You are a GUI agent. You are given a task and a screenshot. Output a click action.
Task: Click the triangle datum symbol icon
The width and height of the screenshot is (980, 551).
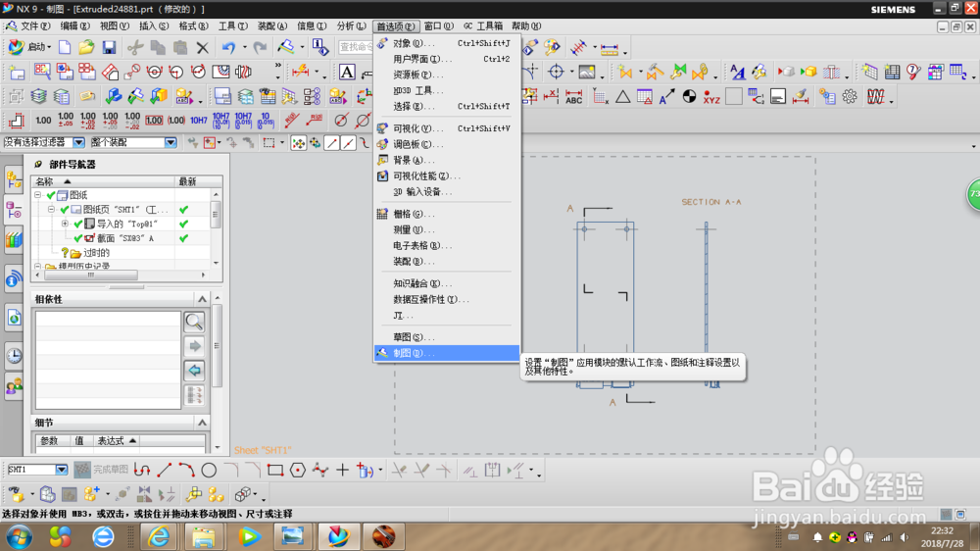tap(622, 97)
